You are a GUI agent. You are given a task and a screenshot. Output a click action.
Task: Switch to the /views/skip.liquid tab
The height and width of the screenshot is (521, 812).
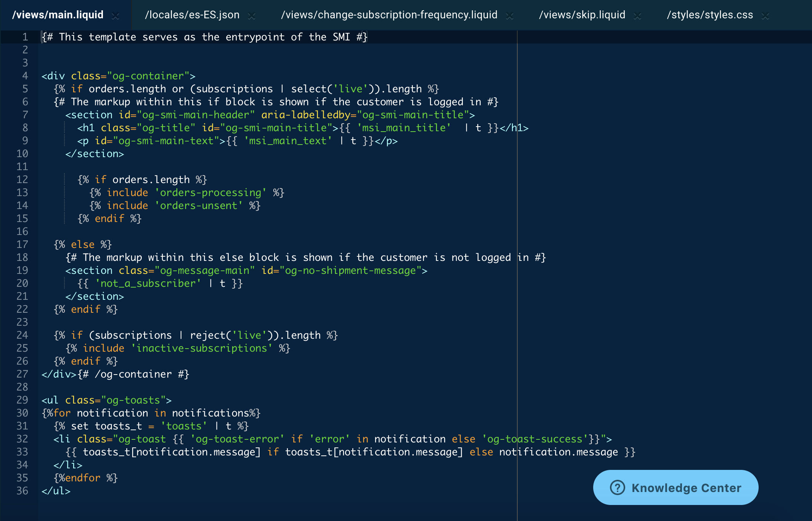click(x=582, y=15)
